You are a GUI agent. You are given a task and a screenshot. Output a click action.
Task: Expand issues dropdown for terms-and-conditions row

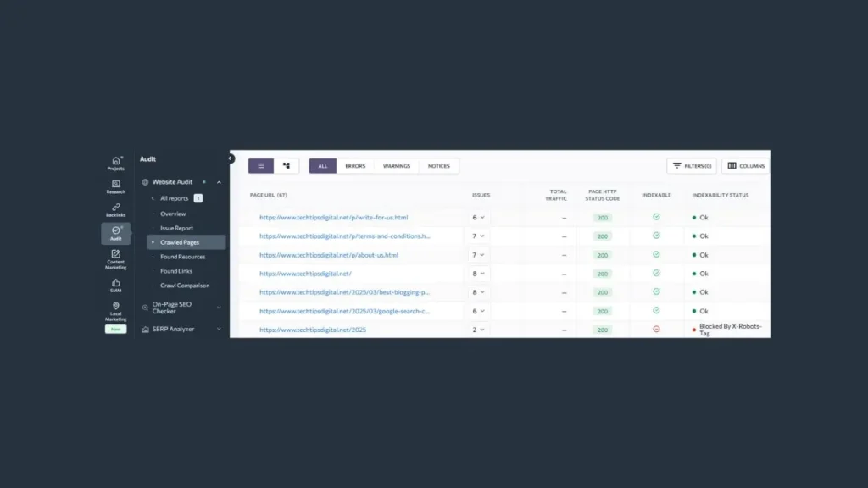tap(478, 236)
